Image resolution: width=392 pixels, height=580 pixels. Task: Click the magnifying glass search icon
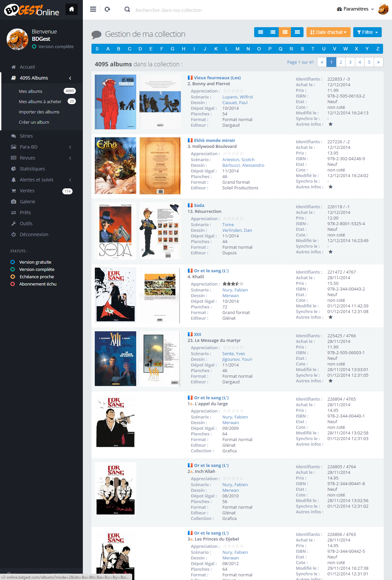tap(127, 10)
